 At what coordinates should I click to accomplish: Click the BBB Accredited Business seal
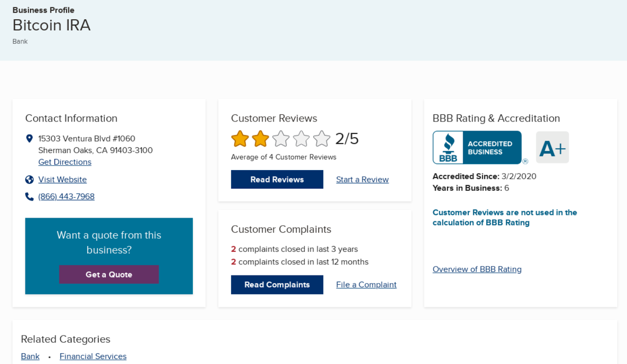pos(477,147)
